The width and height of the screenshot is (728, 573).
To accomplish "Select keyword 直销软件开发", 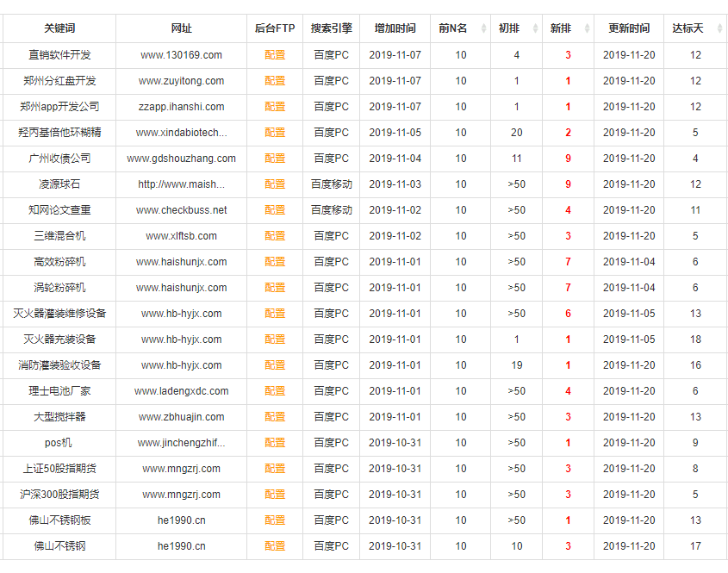I will (x=59, y=55).
